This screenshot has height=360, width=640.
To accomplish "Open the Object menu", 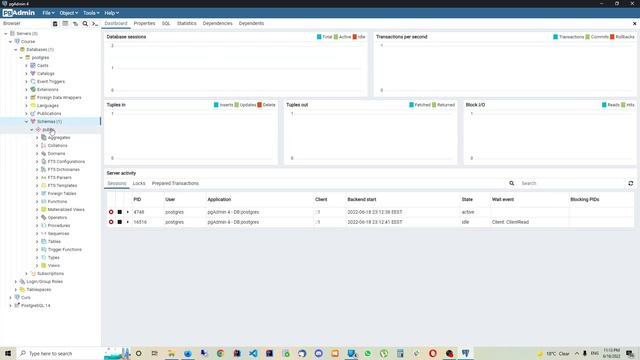I will 68,13.
